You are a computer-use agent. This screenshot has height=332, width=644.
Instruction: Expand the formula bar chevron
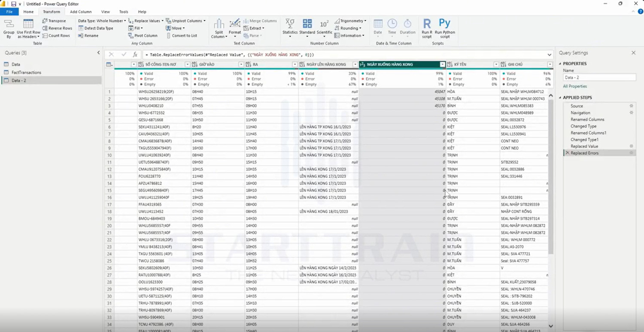(x=550, y=55)
